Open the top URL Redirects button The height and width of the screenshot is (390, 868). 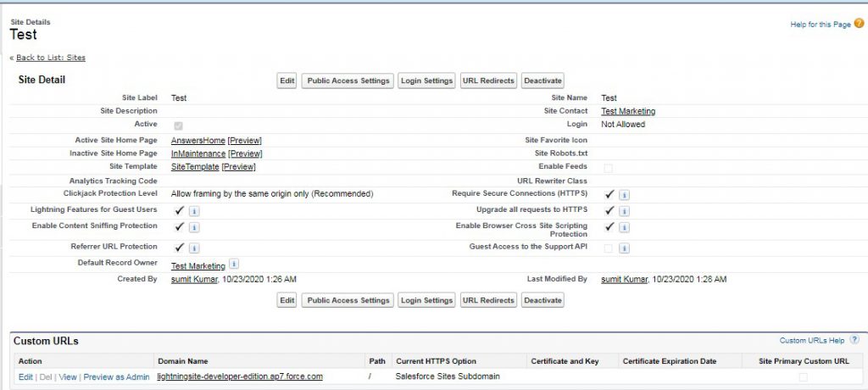488,81
